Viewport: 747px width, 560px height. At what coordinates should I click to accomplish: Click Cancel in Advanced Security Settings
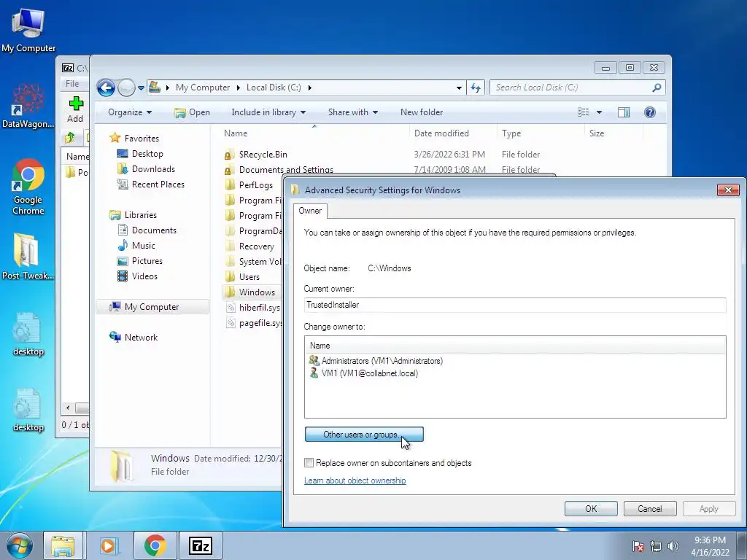pyautogui.click(x=650, y=508)
